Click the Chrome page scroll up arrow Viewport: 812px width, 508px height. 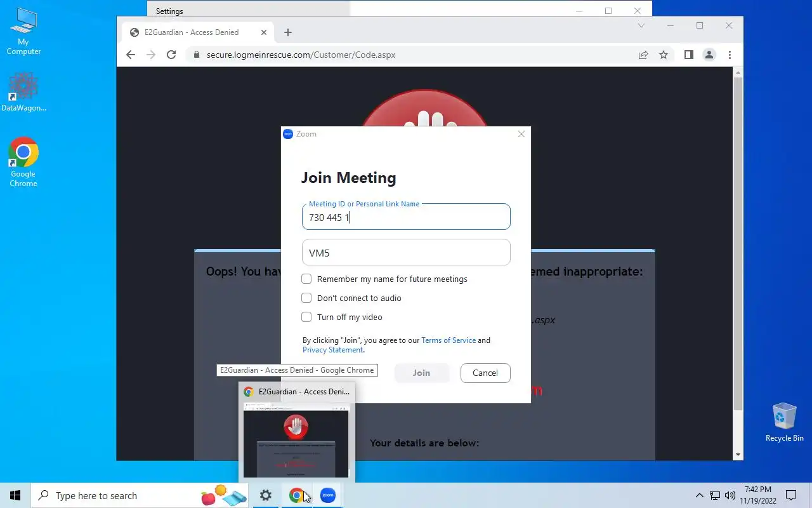click(738, 72)
